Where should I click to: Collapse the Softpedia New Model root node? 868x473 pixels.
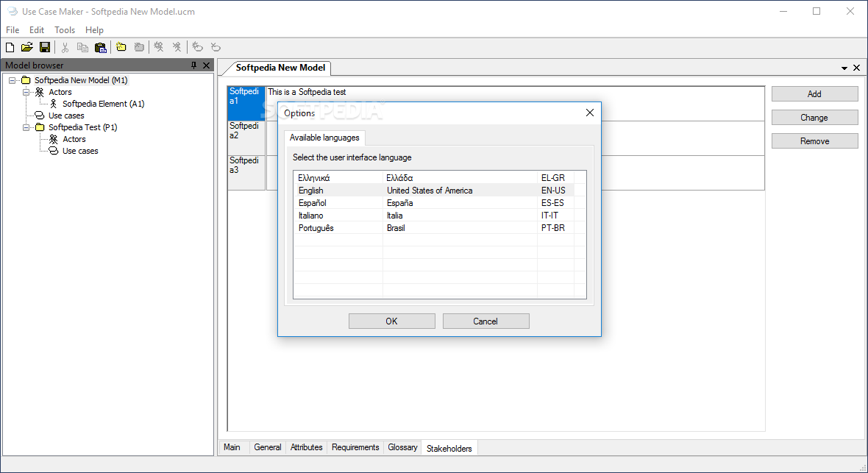tap(12, 80)
